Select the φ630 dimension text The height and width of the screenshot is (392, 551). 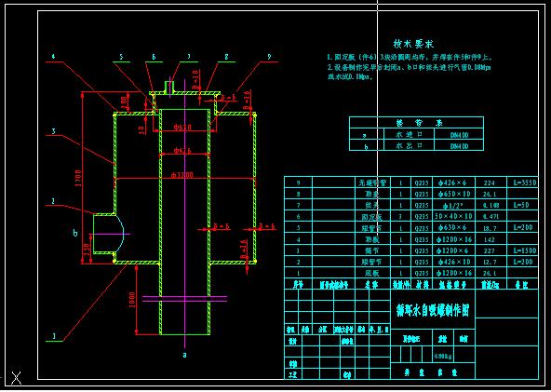tap(183, 128)
